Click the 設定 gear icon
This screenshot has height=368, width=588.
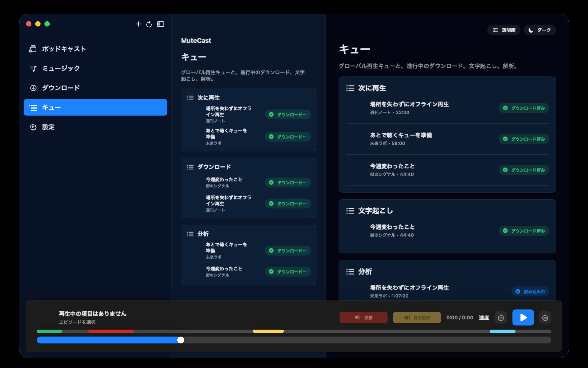pyautogui.click(x=33, y=127)
